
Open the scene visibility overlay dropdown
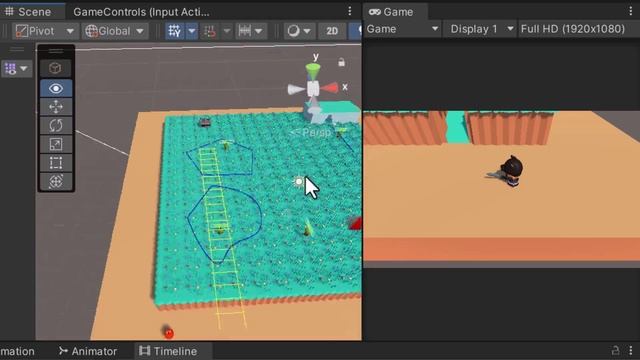point(16,69)
